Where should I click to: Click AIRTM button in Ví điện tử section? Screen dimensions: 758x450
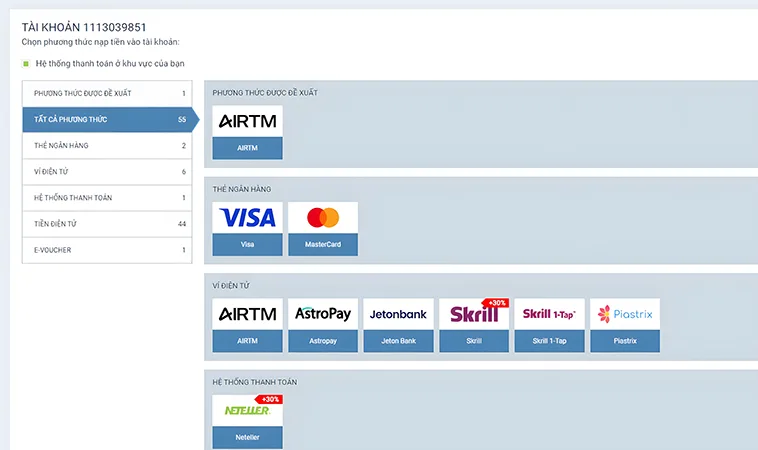[248, 341]
